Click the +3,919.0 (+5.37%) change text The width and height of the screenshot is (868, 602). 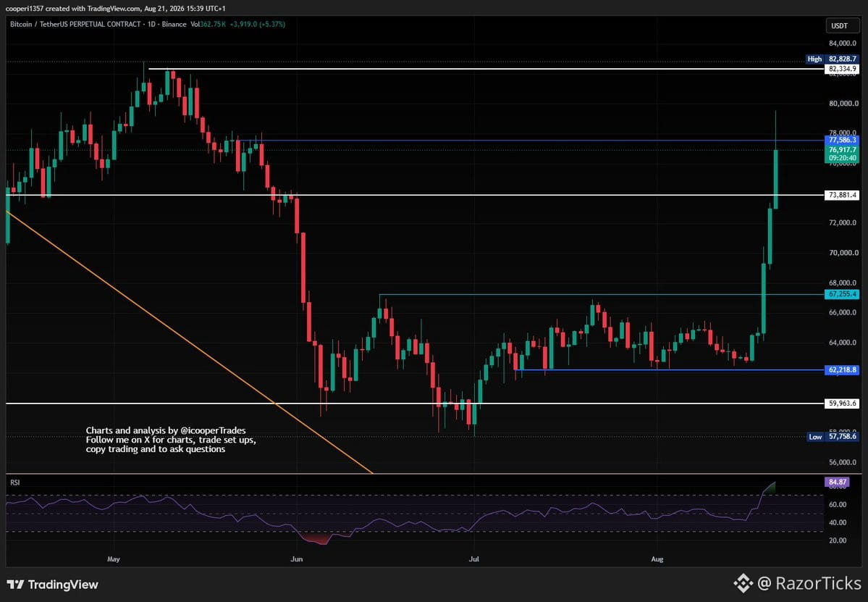pyautogui.click(x=258, y=25)
